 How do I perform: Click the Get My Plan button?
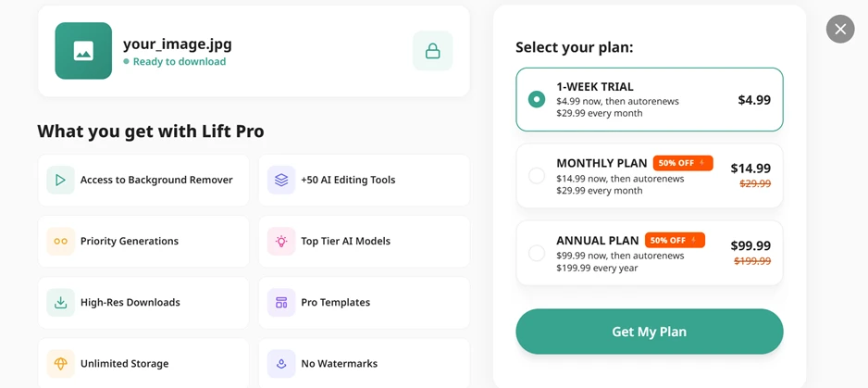650,332
